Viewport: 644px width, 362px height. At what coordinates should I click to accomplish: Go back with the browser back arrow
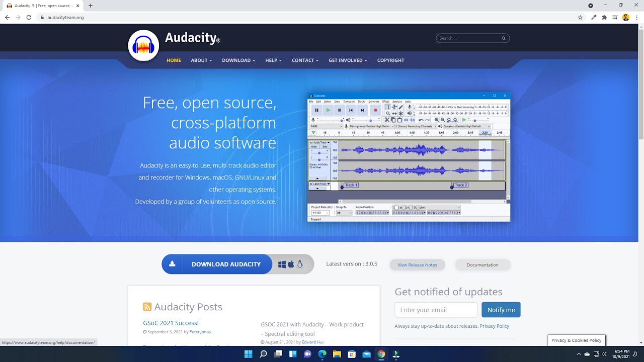[7, 17]
